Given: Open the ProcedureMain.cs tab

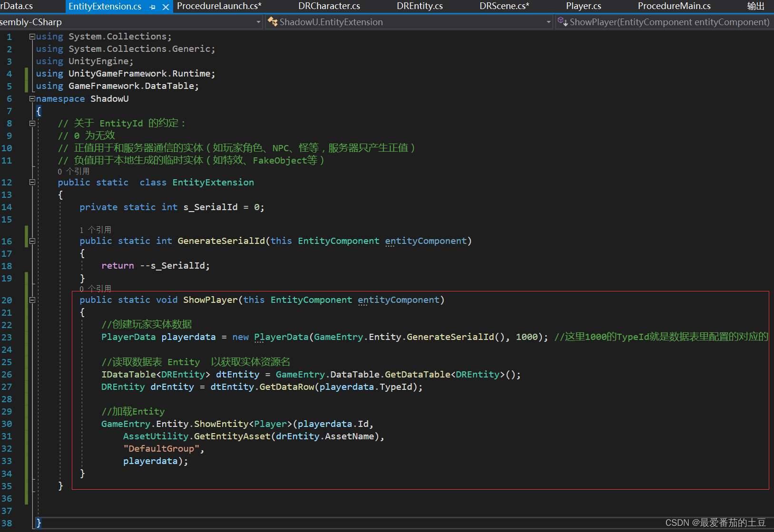Looking at the screenshot, I should point(674,6).
